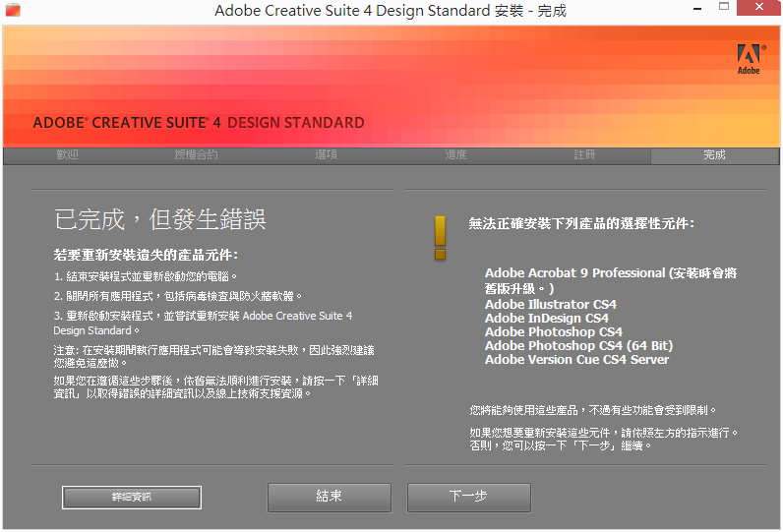Click step 2 about closing all applications
Viewport: 783px width, 532px height.
[x=178, y=296]
